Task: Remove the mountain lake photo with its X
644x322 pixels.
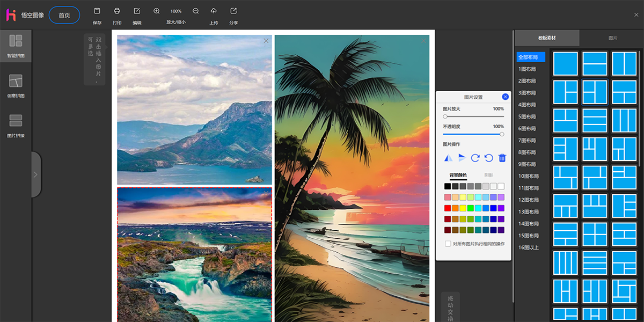Action: coord(266,41)
